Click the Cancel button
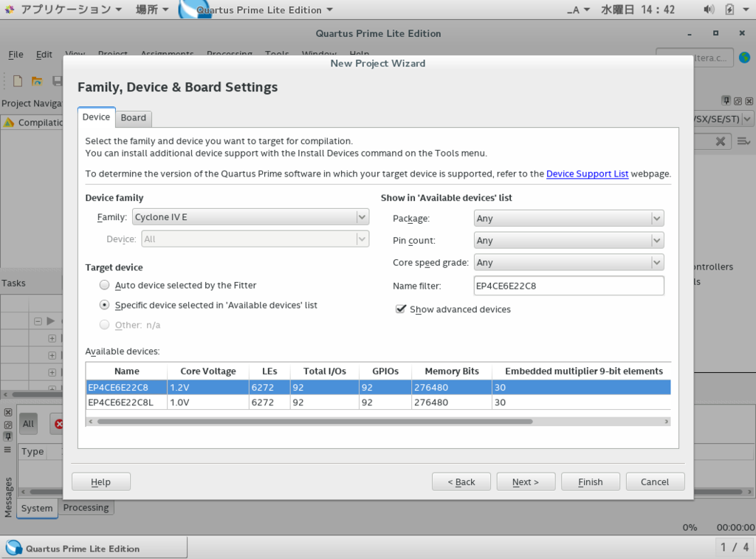This screenshot has height=559, width=756. (x=655, y=481)
